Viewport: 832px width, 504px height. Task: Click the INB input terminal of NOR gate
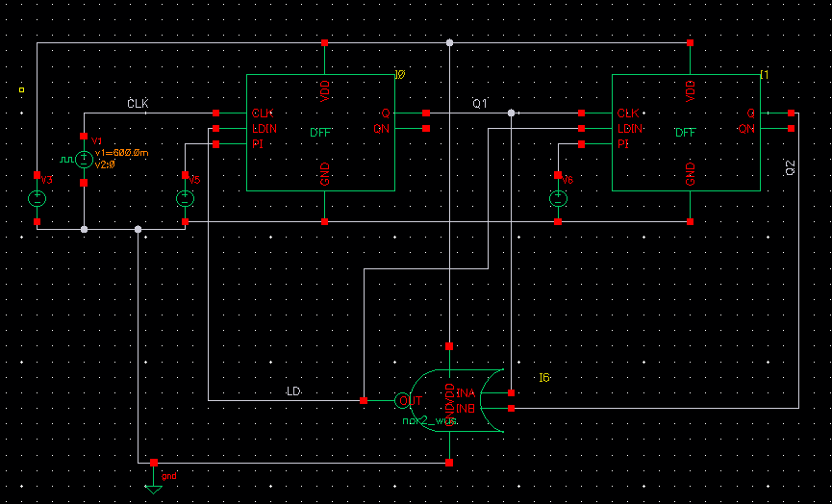point(511,409)
